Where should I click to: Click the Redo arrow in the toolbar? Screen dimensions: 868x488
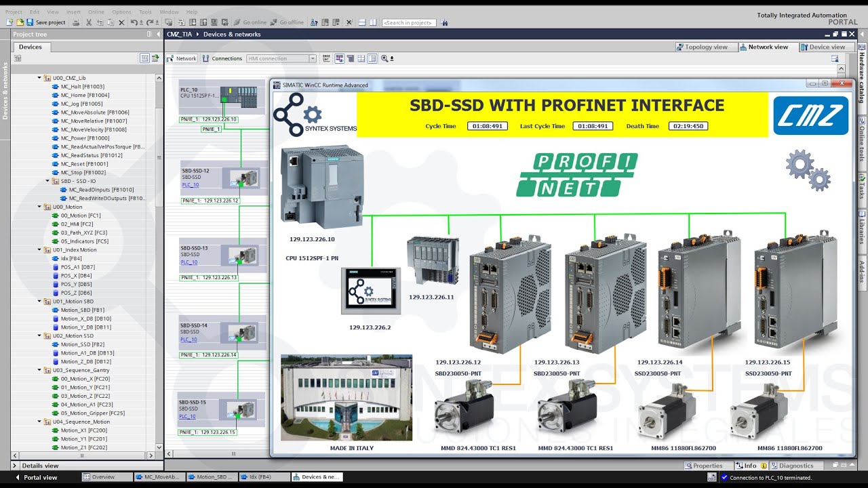[x=149, y=22]
